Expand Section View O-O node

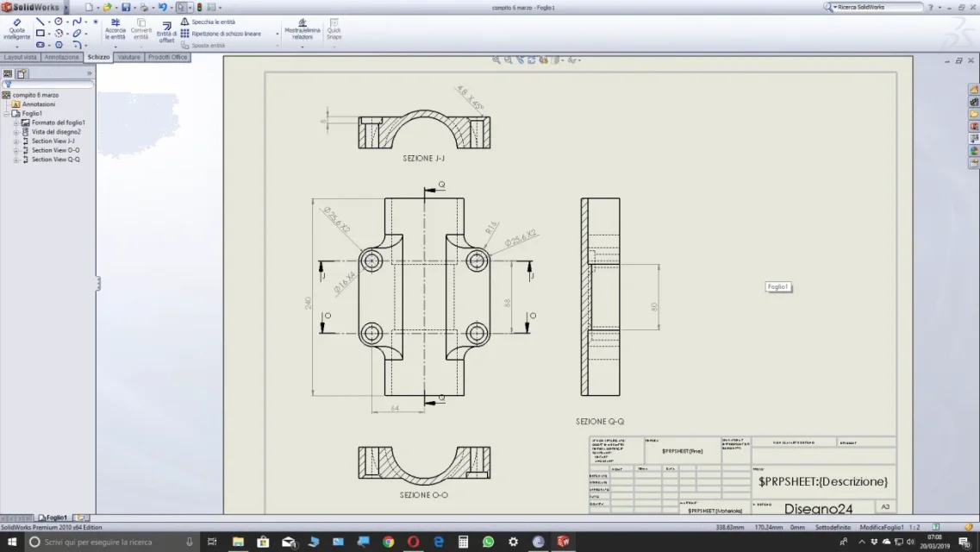click(x=16, y=151)
